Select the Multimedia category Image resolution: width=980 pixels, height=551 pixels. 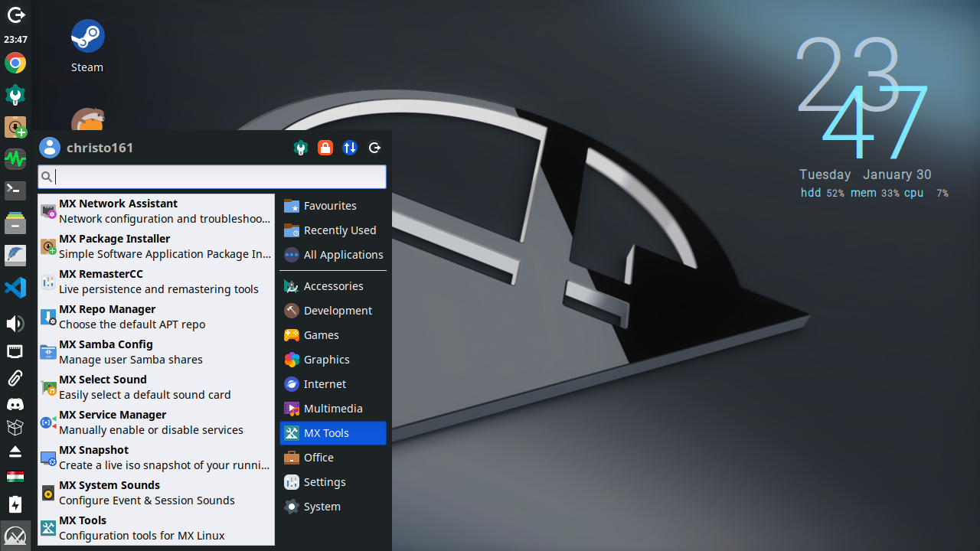[333, 409]
